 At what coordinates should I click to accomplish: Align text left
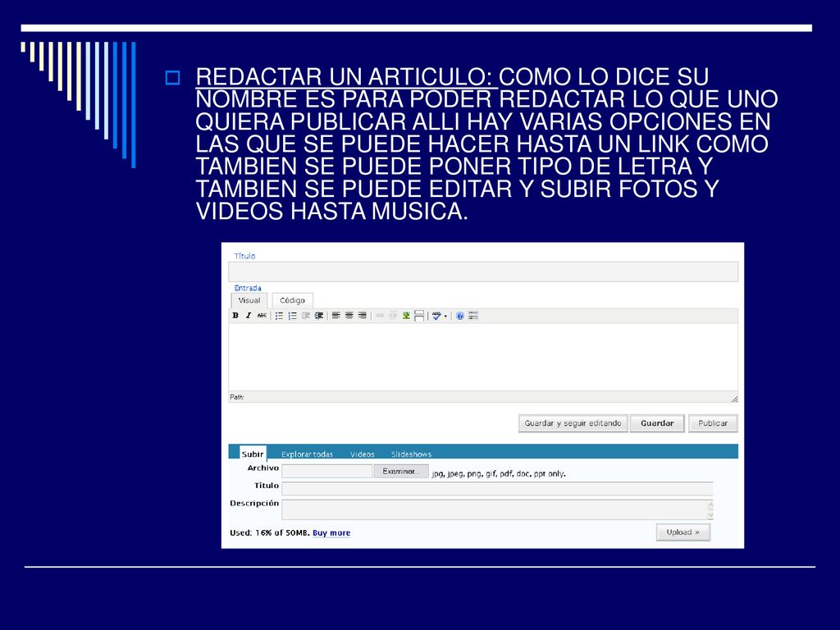coord(336,316)
